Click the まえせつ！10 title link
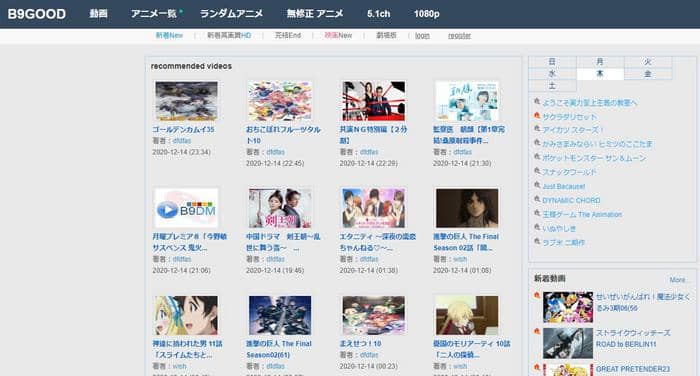The image size is (700, 376). pyautogui.click(x=360, y=344)
